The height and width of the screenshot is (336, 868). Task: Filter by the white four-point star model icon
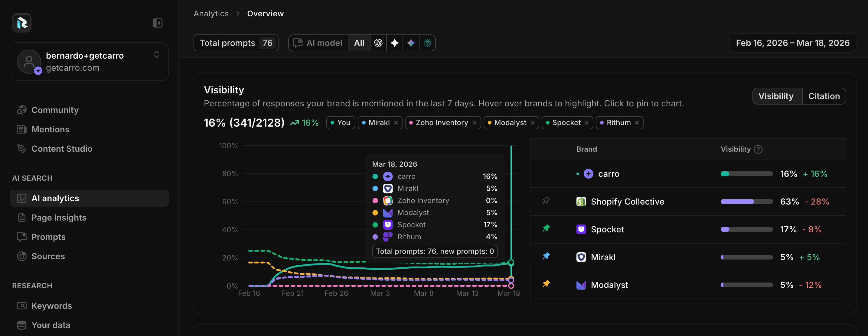tap(395, 43)
